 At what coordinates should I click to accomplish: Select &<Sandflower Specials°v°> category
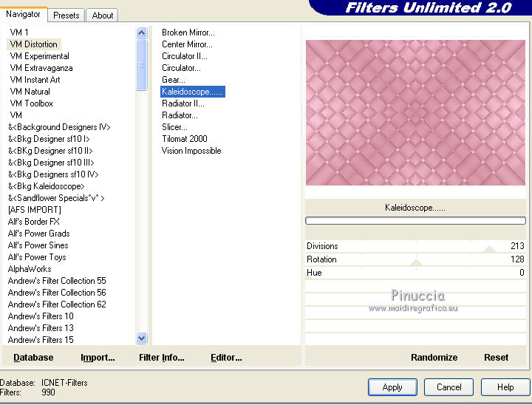click(56, 198)
